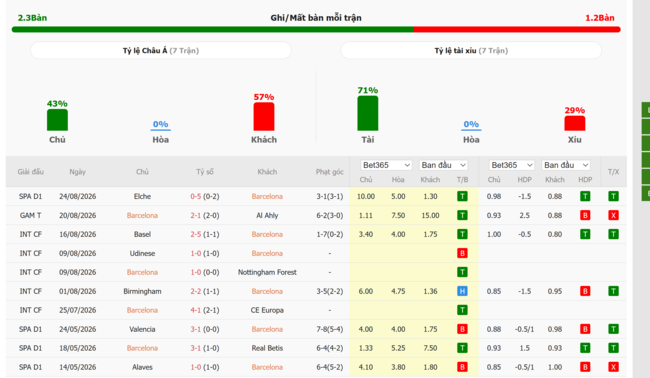Open Barcelona link in Elche row
This screenshot has height=378, width=650.
point(267,196)
